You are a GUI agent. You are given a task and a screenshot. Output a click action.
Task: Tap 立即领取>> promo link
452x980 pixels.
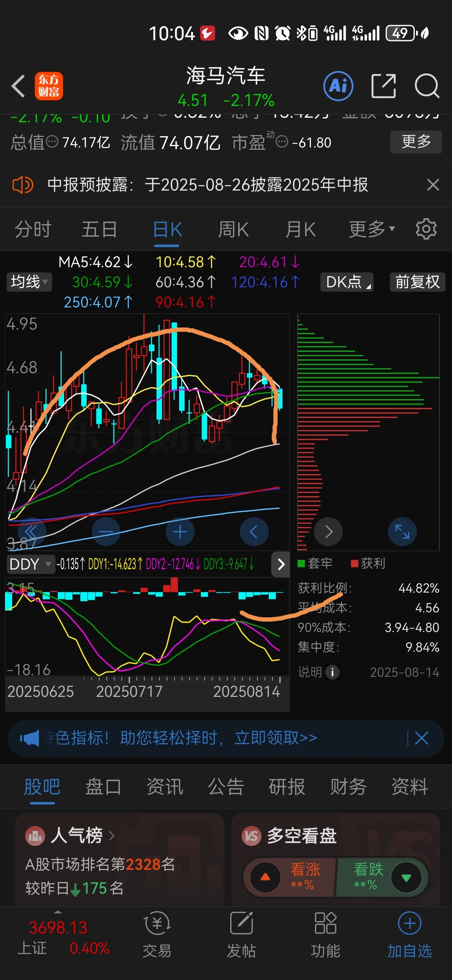pyautogui.click(x=276, y=738)
